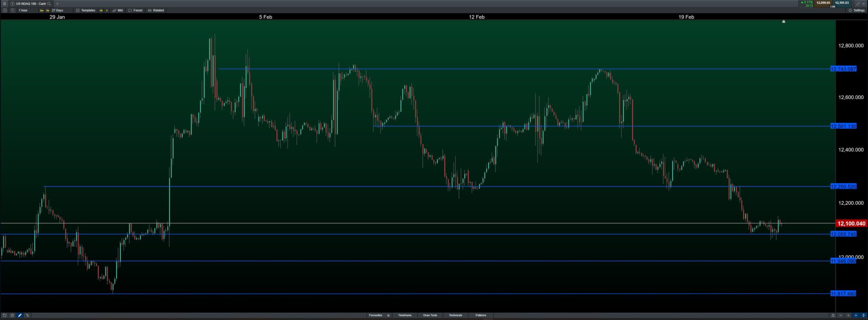Open the Timeframe tab
Viewport: 868px width, 320px height.
[405, 315]
